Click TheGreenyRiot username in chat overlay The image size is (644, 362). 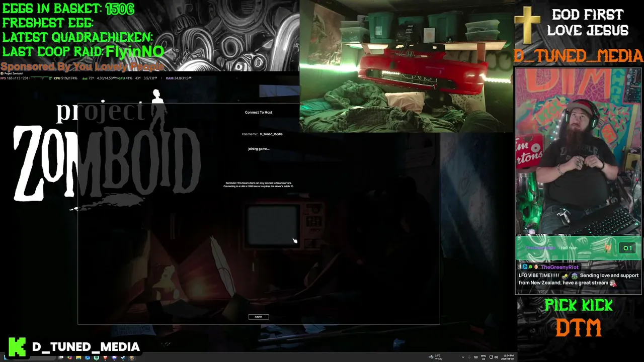click(x=560, y=267)
